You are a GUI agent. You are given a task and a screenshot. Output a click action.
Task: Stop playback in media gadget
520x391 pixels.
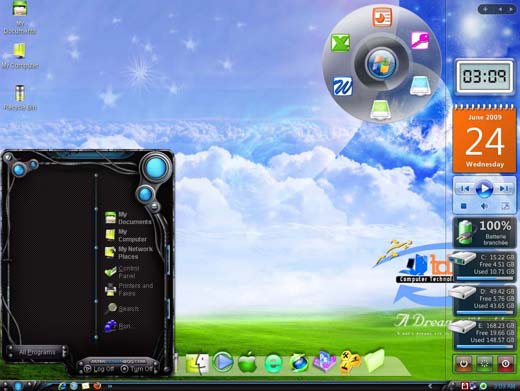pyautogui.click(x=463, y=206)
